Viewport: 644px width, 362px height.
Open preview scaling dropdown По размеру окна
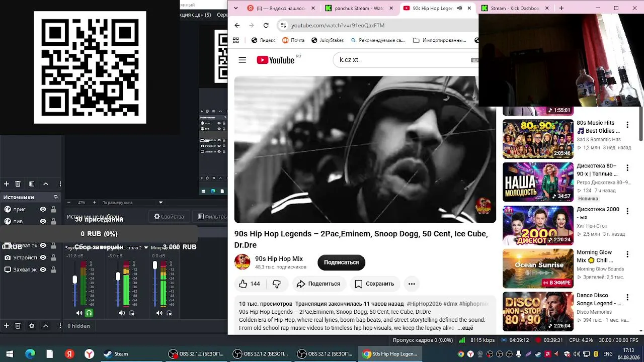click(x=132, y=203)
